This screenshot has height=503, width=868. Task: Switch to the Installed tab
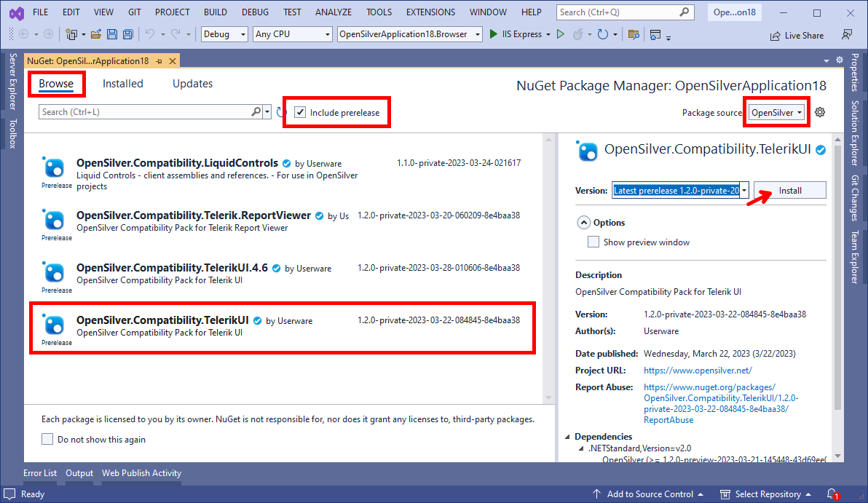point(122,84)
